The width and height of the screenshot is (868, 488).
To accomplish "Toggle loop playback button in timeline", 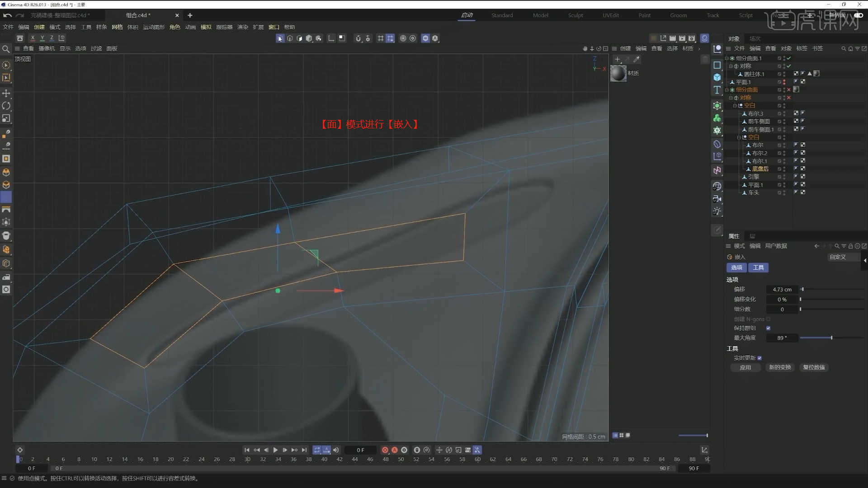I will click(316, 450).
